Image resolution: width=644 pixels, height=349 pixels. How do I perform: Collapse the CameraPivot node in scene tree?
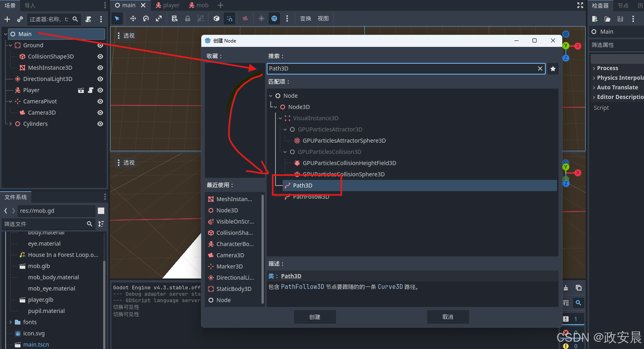[10, 101]
